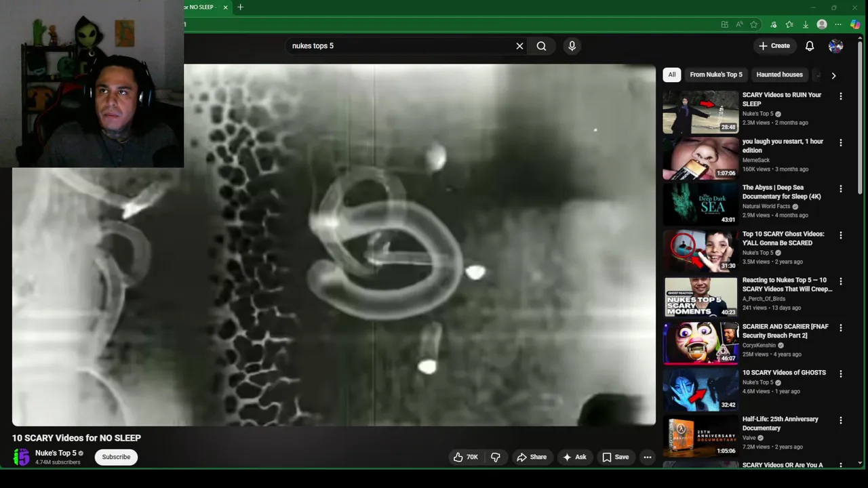Select the Haunted houses chip
The width and height of the screenshot is (868, 488).
click(x=779, y=75)
